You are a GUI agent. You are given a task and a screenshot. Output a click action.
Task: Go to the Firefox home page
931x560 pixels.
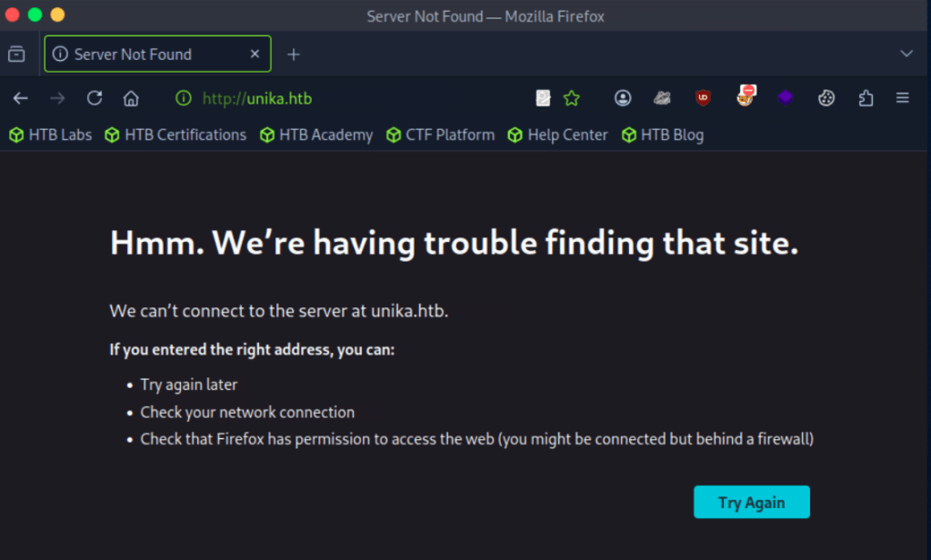(131, 98)
